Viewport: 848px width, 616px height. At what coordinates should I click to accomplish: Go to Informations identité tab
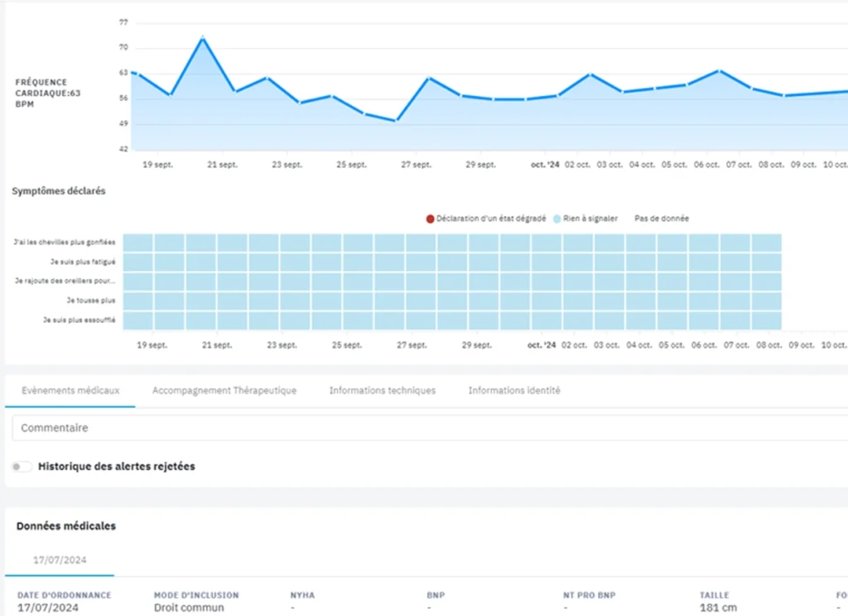pyautogui.click(x=513, y=390)
